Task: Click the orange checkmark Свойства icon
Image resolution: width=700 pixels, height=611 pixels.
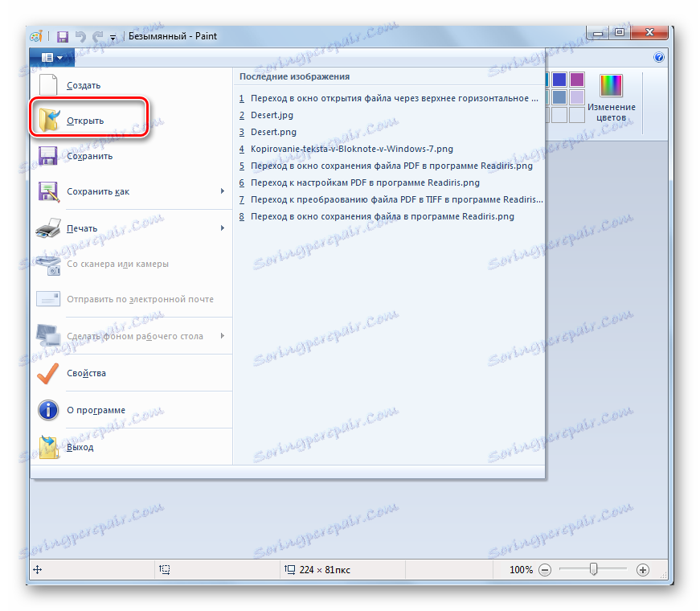Action: (x=47, y=373)
